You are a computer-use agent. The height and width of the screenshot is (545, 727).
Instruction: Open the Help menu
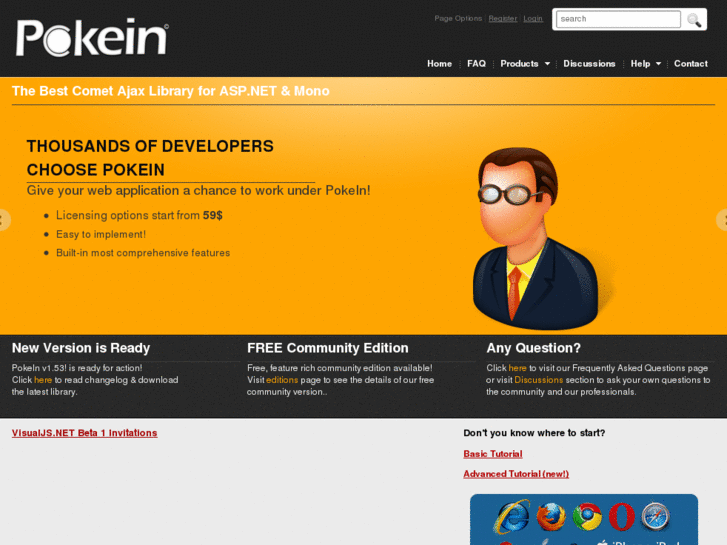[x=640, y=64]
